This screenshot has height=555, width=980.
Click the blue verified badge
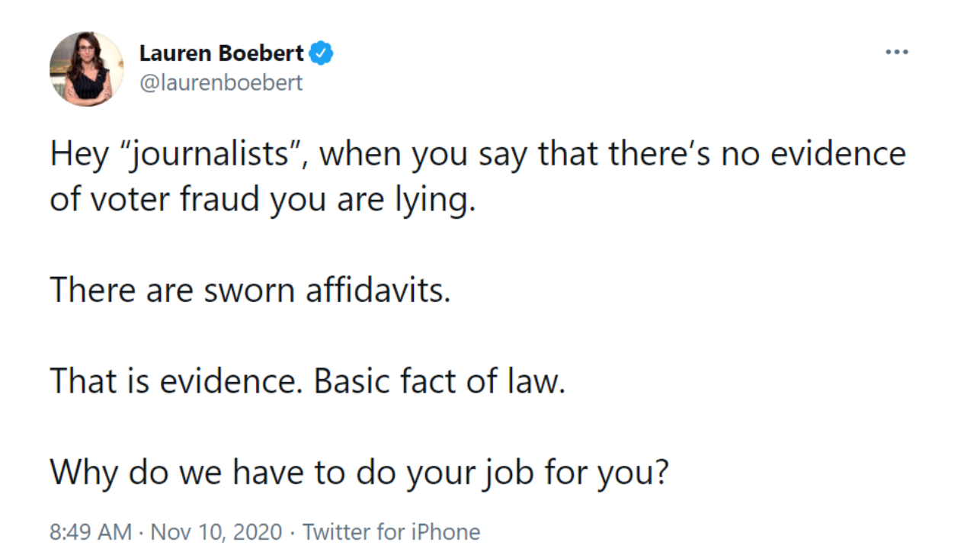pyautogui.click(x=322, y=54)
